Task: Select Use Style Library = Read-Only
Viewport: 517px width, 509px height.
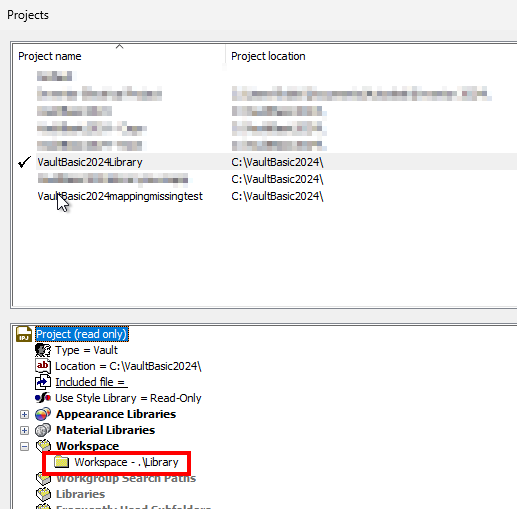Action: (128, 398)
